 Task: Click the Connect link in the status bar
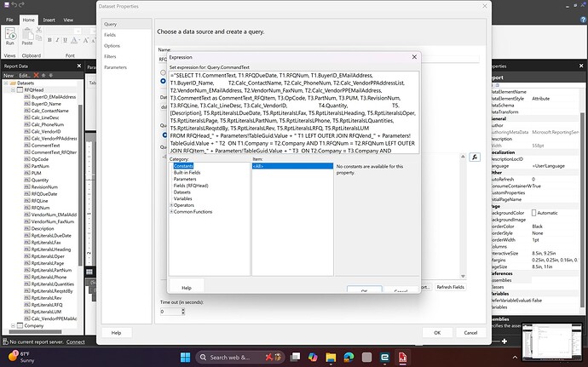(x=76, y=342)
